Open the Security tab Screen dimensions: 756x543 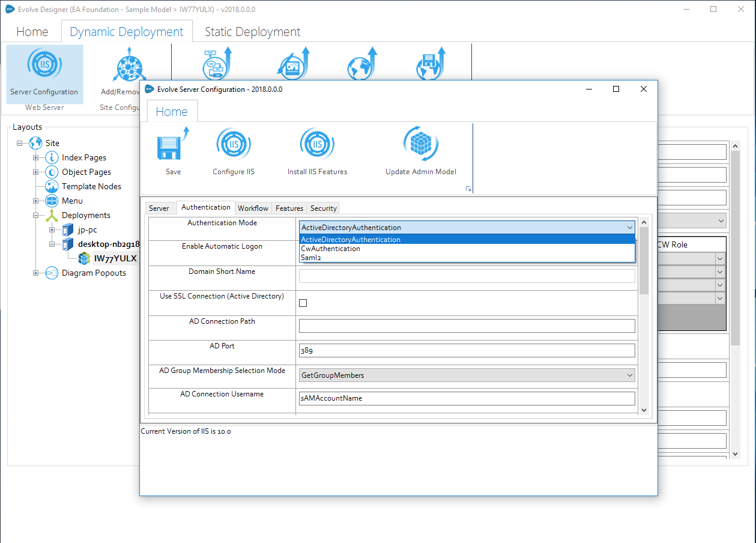pyautogui.click(x=323, y=208)
